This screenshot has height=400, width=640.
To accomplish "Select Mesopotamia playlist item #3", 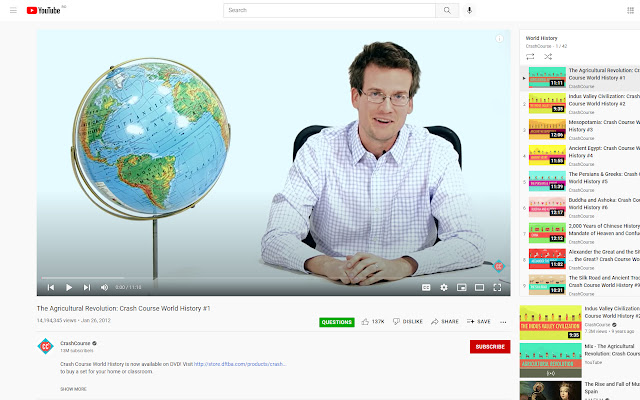I will (580, 129).
